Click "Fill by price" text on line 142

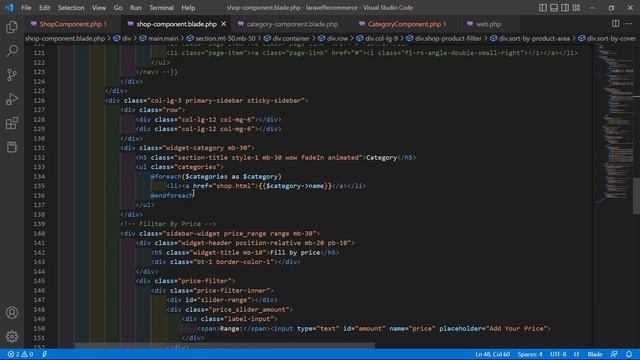tap(295, 252)
